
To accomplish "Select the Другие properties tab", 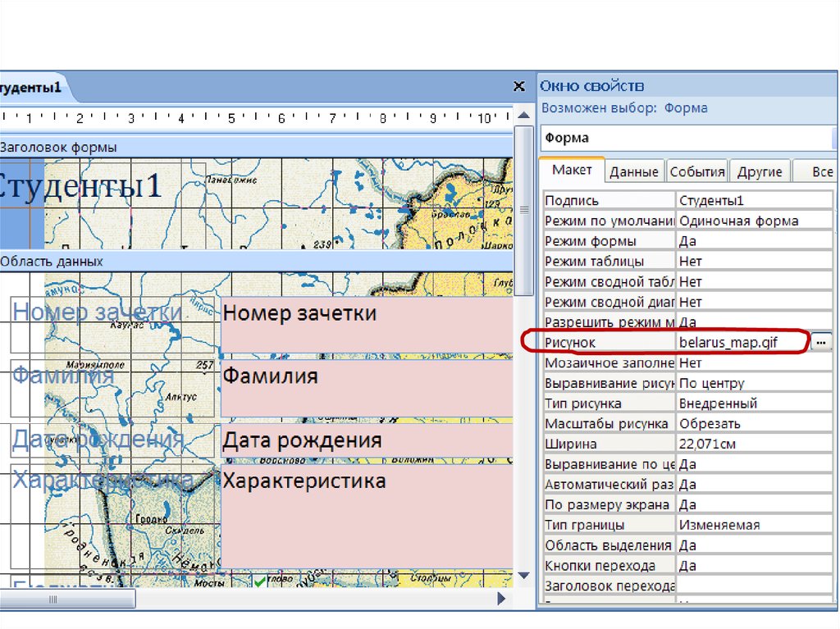I will [x=760, y=172].
